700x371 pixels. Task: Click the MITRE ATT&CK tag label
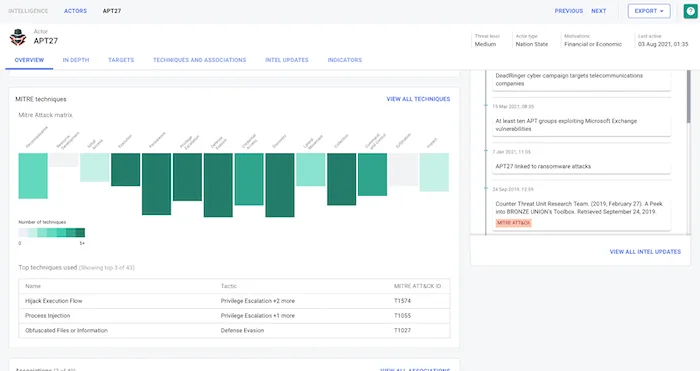513,223
